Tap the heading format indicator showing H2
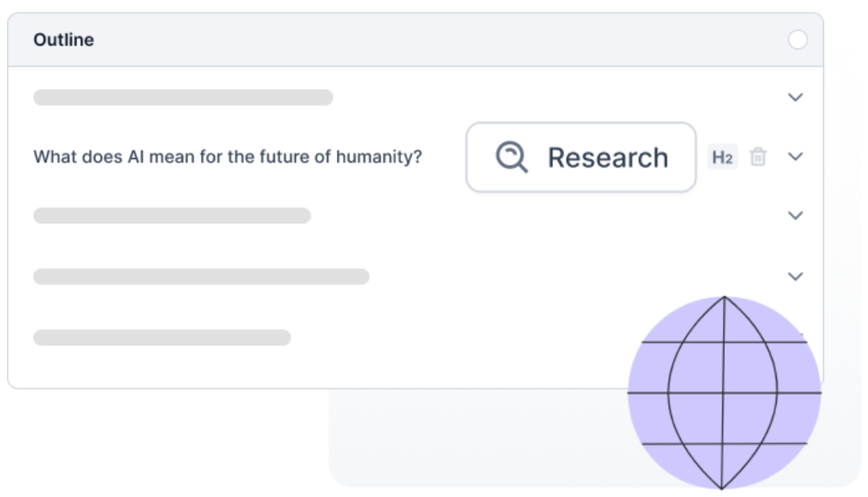 coord(722,157)
